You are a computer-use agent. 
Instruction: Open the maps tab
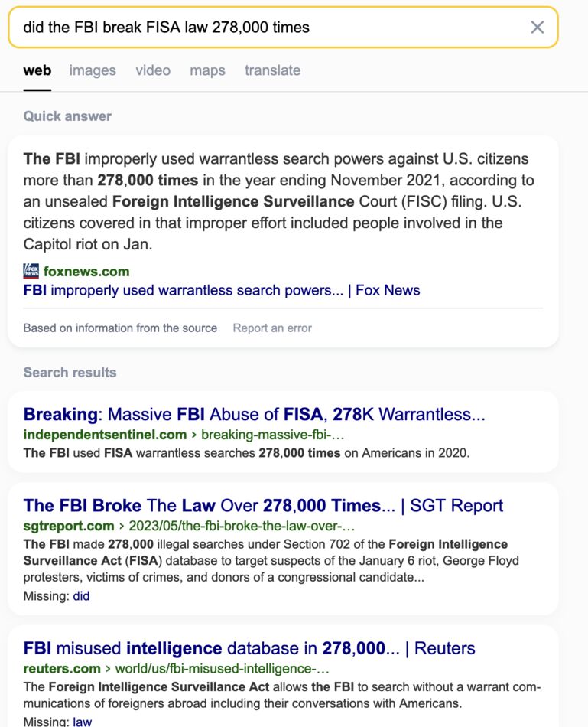point(207,70)
